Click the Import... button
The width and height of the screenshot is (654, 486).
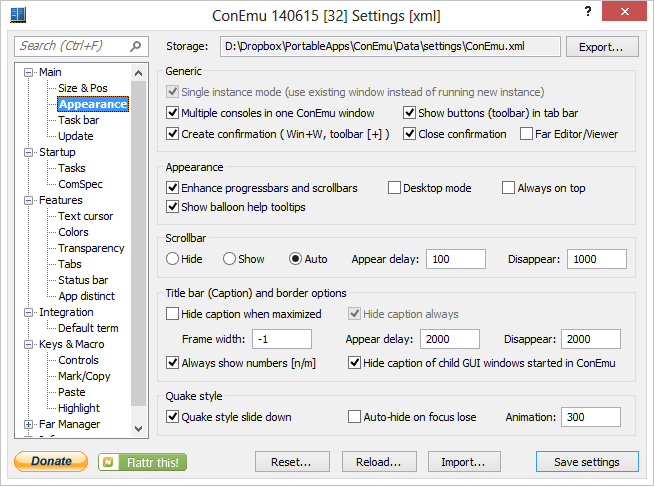464,462
